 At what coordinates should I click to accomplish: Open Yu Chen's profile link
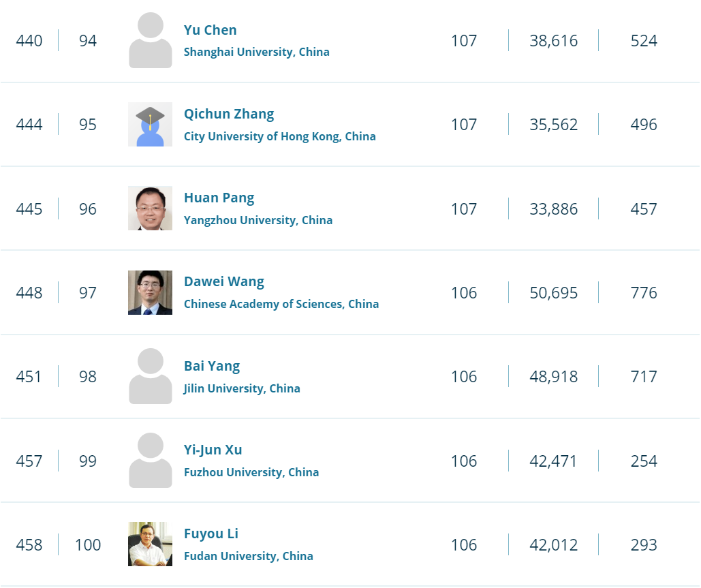[x=211, y=30]
